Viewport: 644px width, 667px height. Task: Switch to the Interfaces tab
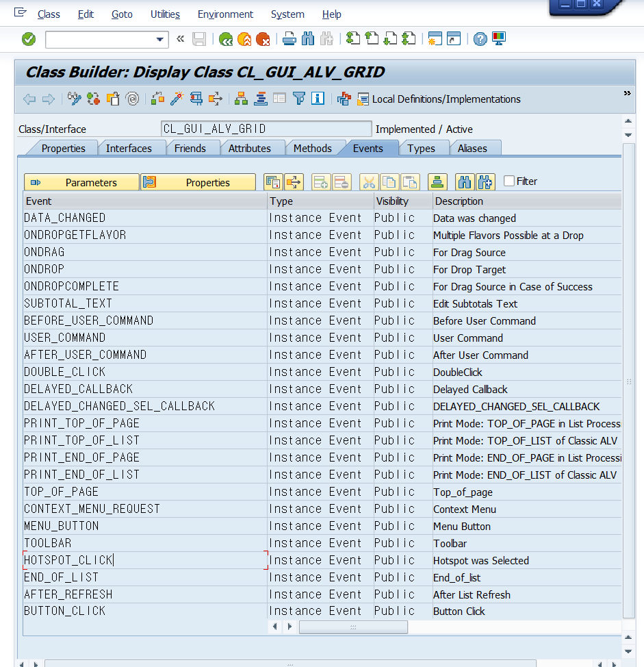(x=129, y=149)
